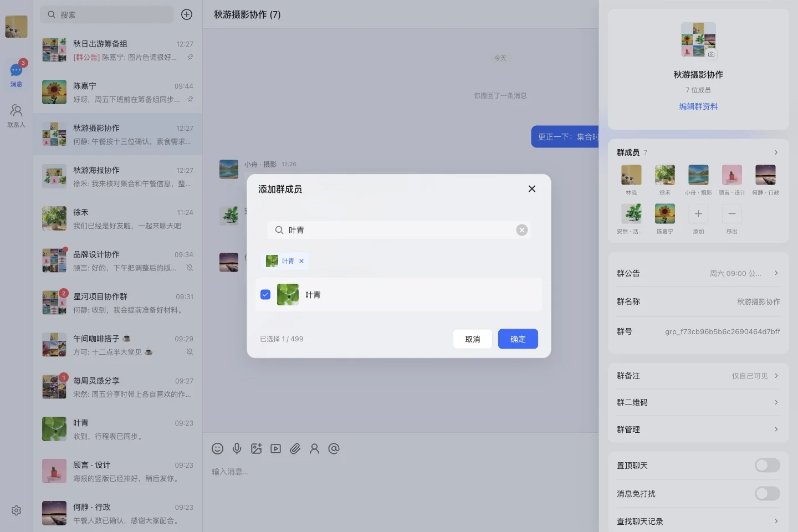Viewport: 798px width, 532px height.
Task: Open the Messages tab in sidebar
Action: [x=16, y=75]
